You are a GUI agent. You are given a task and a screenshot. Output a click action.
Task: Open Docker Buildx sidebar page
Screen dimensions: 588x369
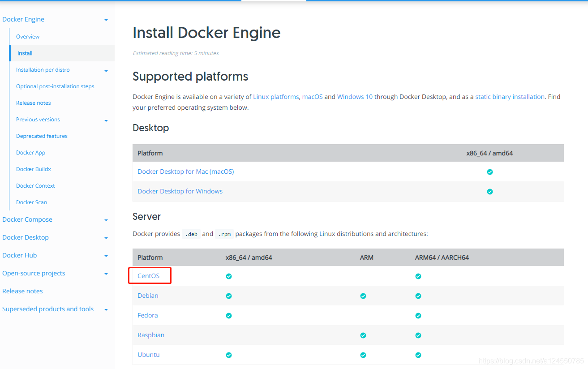[34, 169]
